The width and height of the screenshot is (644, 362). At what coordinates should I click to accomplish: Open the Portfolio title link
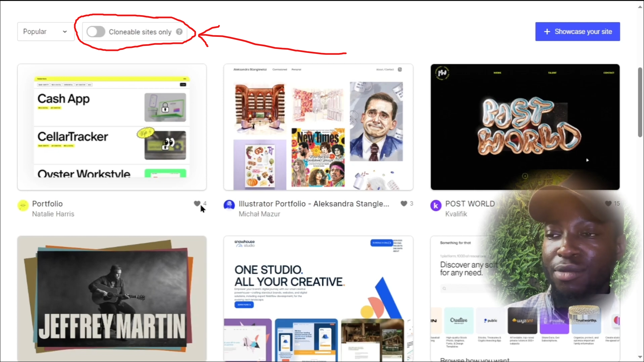(47, 204)
